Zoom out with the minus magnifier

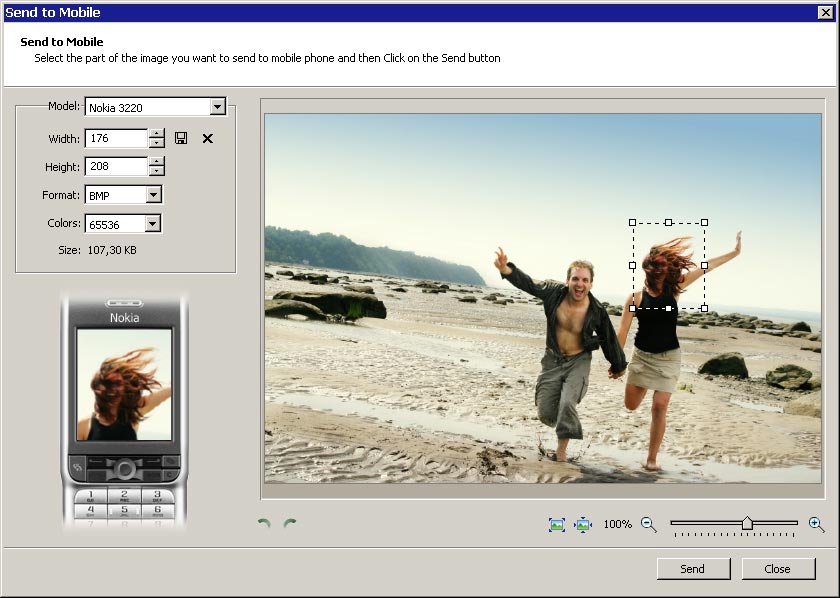click(648, 524)
